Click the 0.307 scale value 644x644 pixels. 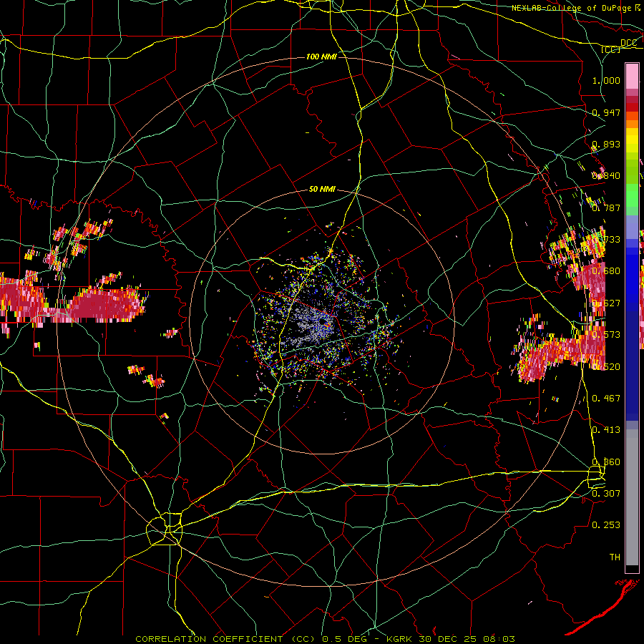606,493
